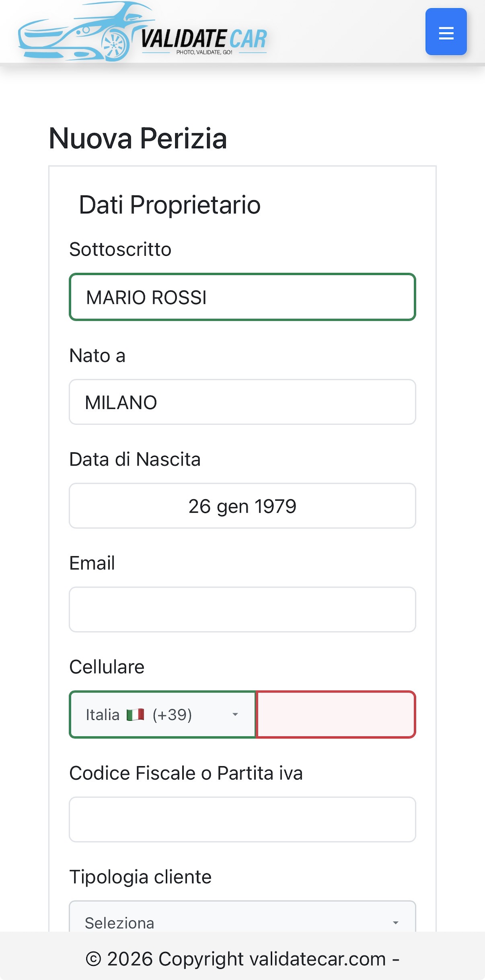Click the Nuova Perizia page heading
Screen dimensions: 485x980
tap(137, 139)
